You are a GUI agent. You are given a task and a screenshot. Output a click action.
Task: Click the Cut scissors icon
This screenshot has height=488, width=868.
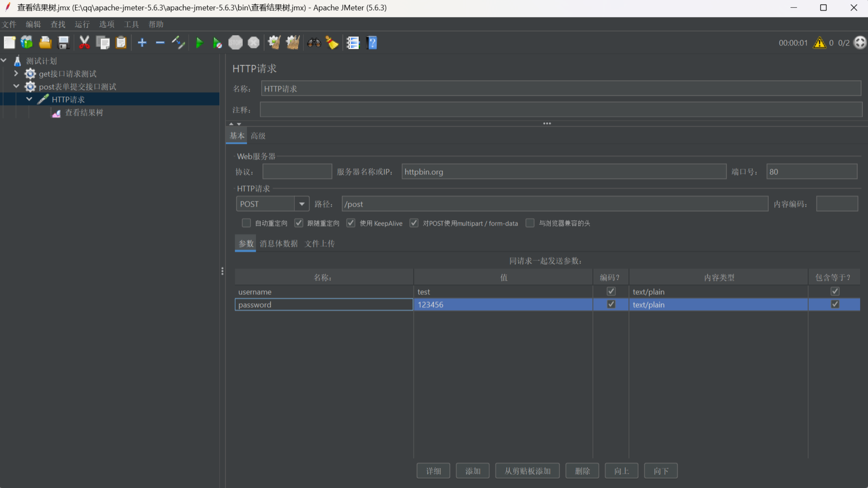point(84,43)
